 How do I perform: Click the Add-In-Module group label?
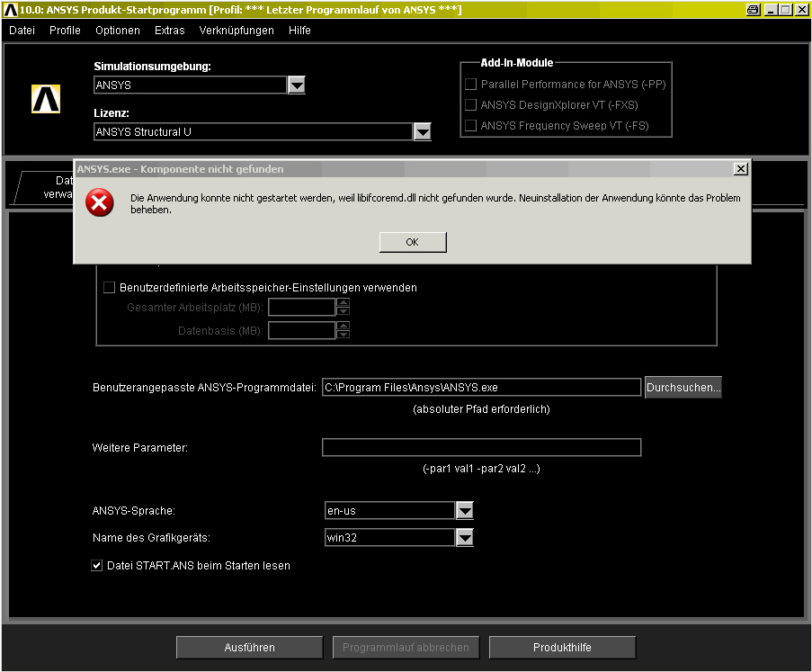tap(517, 63)
